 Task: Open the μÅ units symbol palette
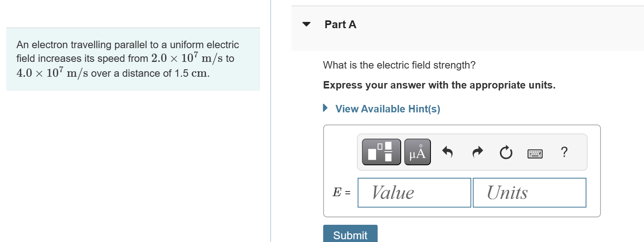coord(417,152)
